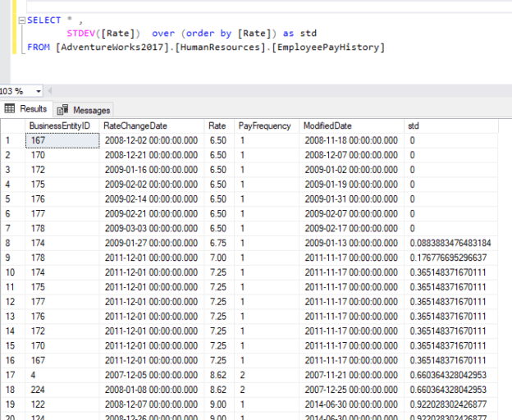The height and width of the screenshot is (420, 512).
Task: Click ModifiedDate 2007-12-25 00:00:00.000 cell
Action: (x=351, y=390)
